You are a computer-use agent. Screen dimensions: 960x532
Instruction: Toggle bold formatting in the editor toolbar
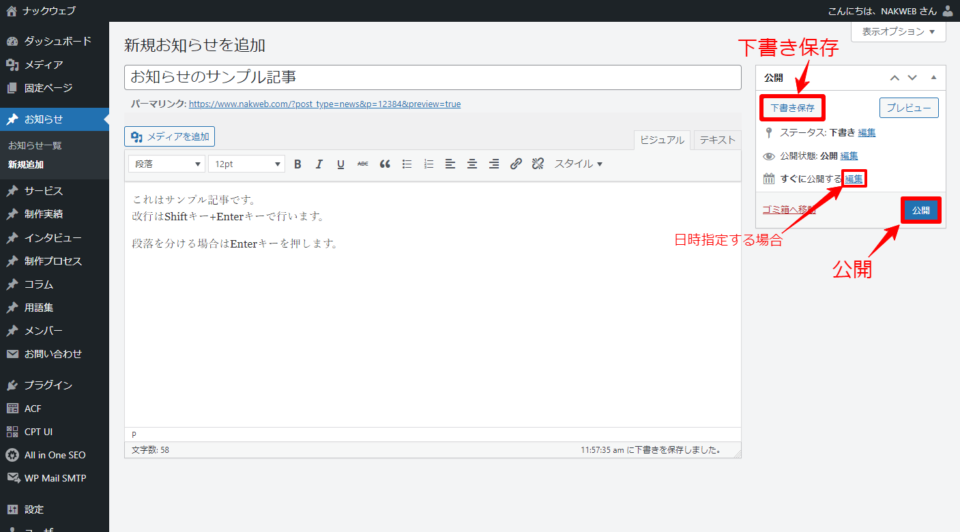297,164
